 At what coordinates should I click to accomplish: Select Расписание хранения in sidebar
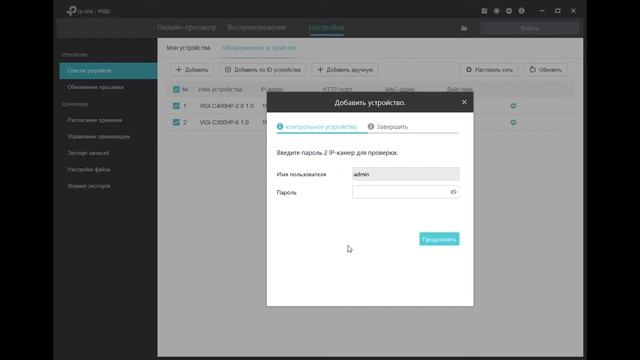click(95, 120)
